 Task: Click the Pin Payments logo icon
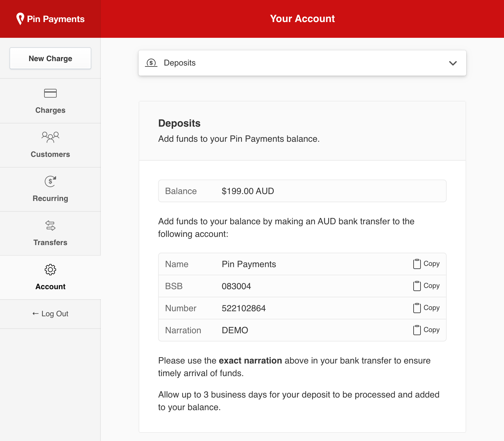coord(20,19)
